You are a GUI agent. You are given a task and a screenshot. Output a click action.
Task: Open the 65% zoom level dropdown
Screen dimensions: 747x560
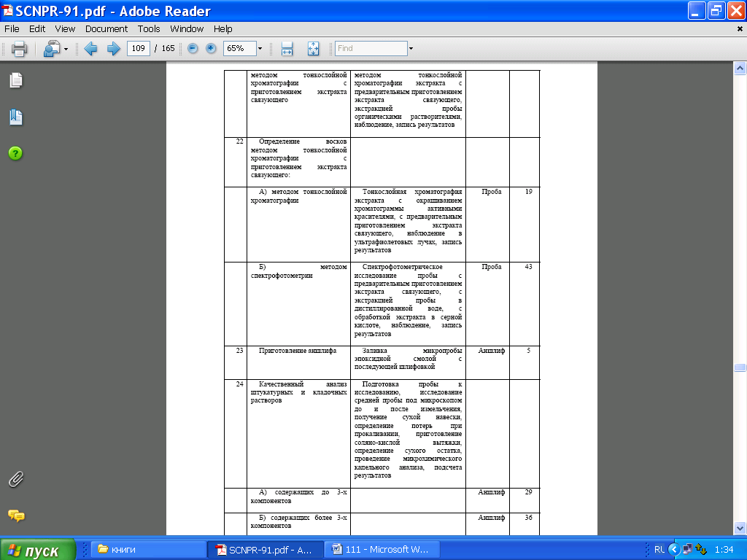tap(260, 49)
